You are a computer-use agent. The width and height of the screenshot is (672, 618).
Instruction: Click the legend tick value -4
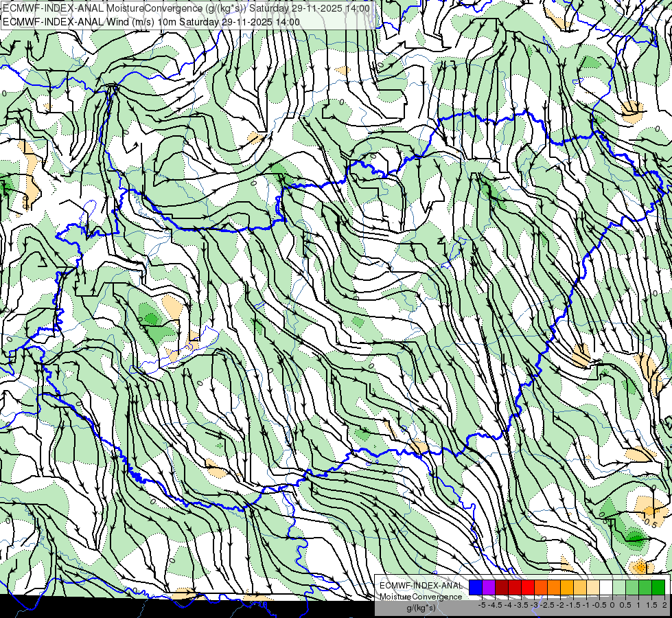point(508,605)
